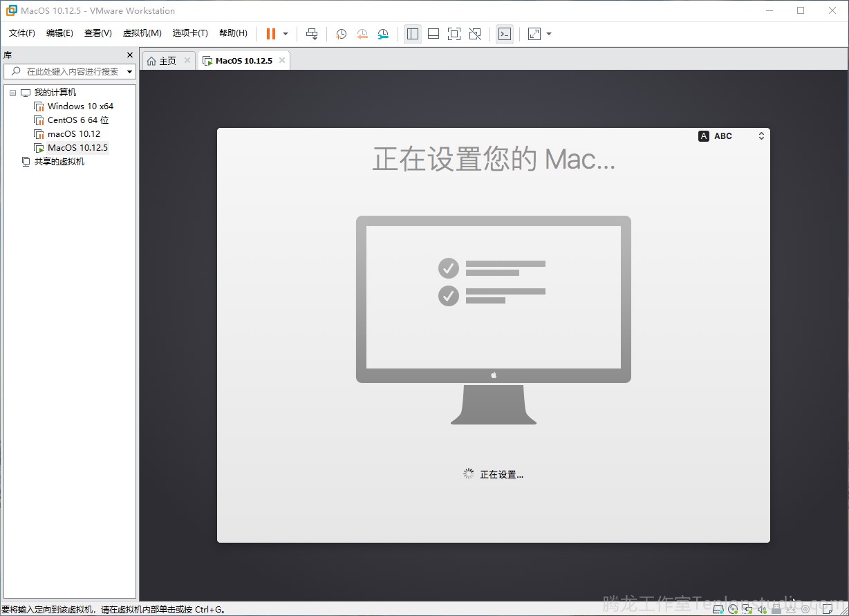Open the 虚拟机(M) menu
Screen dimensions: 849x616
[x=142, y=33]
